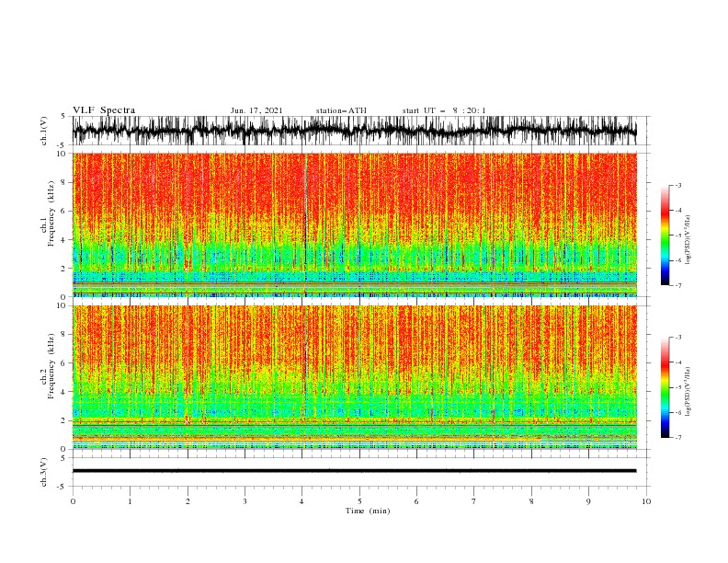This screenshot has width=728, height=563.
Task: Click the 'ch.1(V)' waveform axis label
Action: pos(44,131)
